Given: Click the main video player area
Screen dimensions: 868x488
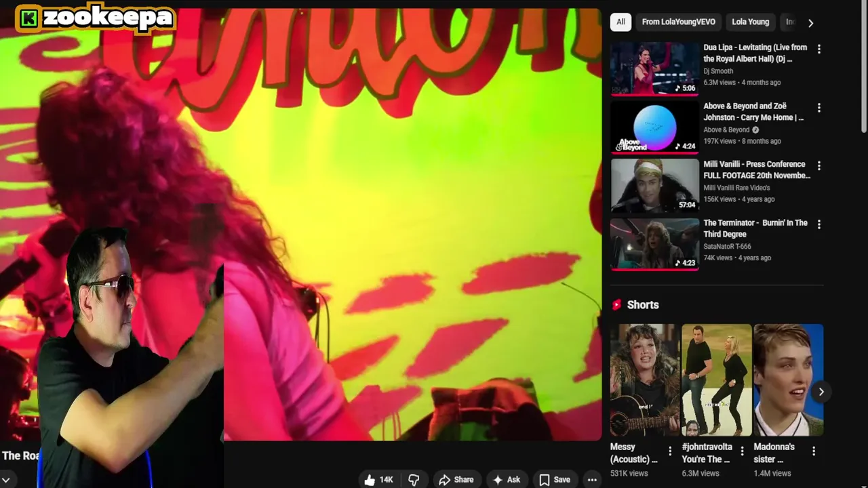Looking at the screenshot, I should click(x=300, y=224).
